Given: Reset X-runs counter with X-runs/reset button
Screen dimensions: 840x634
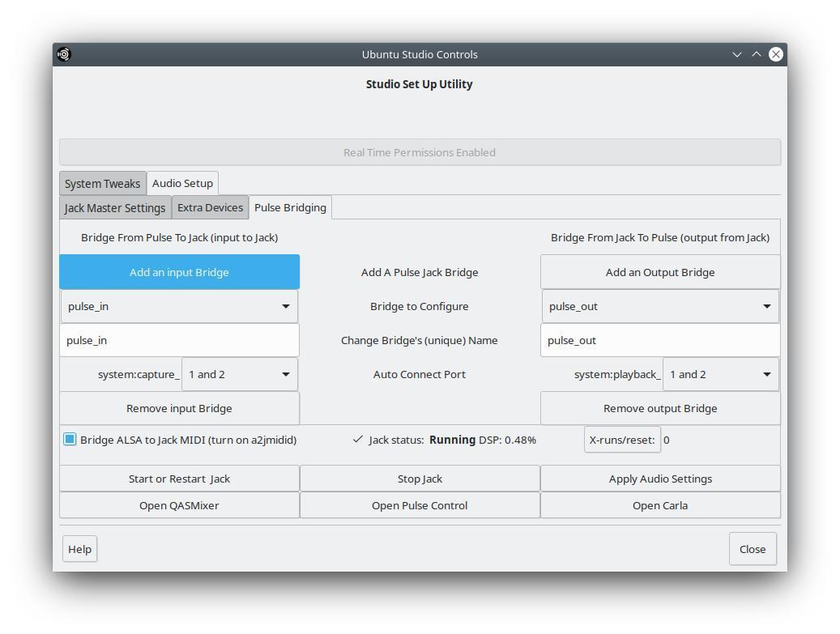Looking at the screenshot, I should point(622,440).
